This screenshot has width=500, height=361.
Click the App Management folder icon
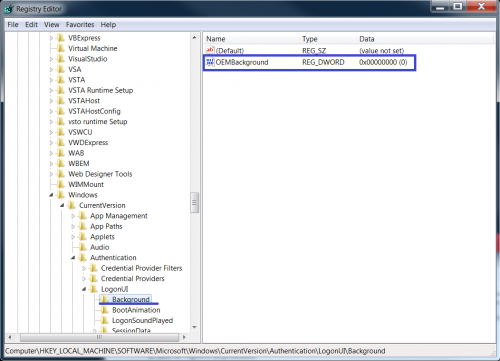pos(83,216)
